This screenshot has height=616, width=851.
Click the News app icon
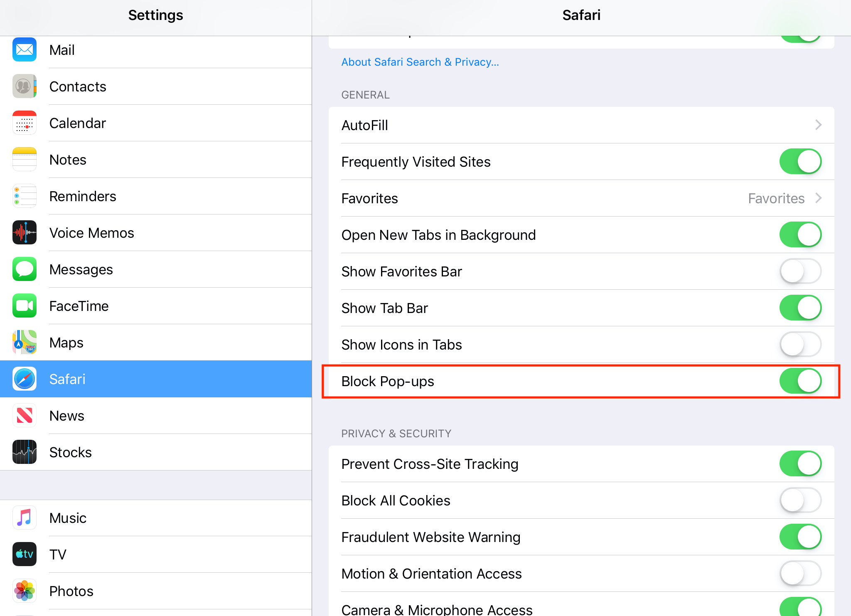[25, 416]
